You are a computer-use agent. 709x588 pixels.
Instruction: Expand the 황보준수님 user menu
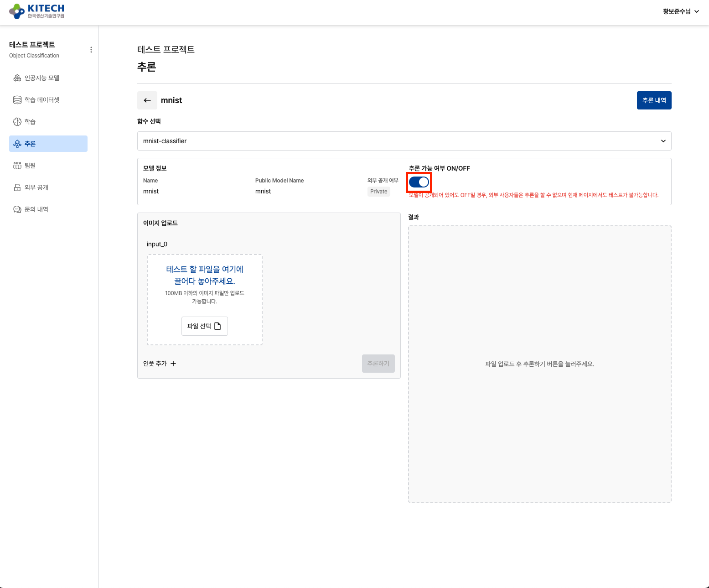(x=680, y=11)
